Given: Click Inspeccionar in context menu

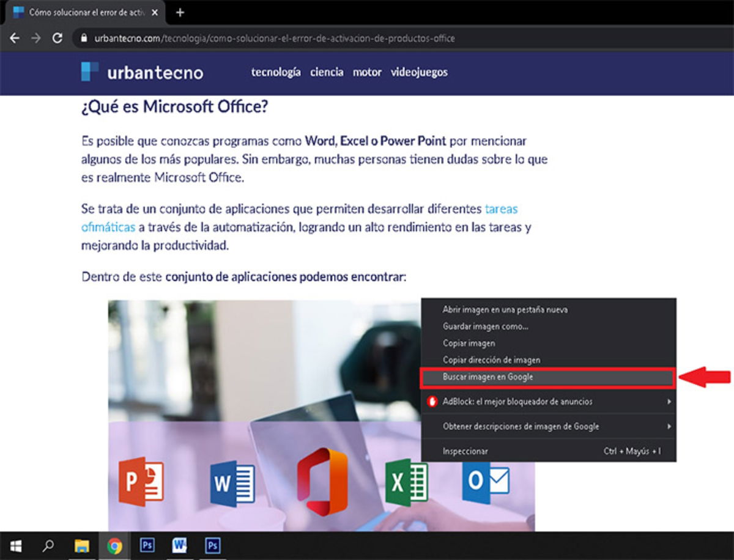Looking at the screenshot, I should coord(465,451).
